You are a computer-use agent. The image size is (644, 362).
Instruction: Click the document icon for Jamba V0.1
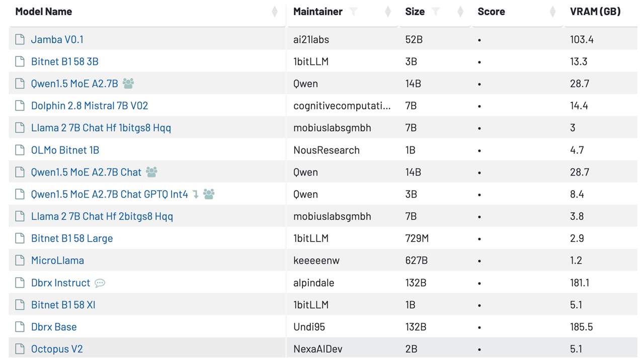pyautogui.click(x=20, y=39)
